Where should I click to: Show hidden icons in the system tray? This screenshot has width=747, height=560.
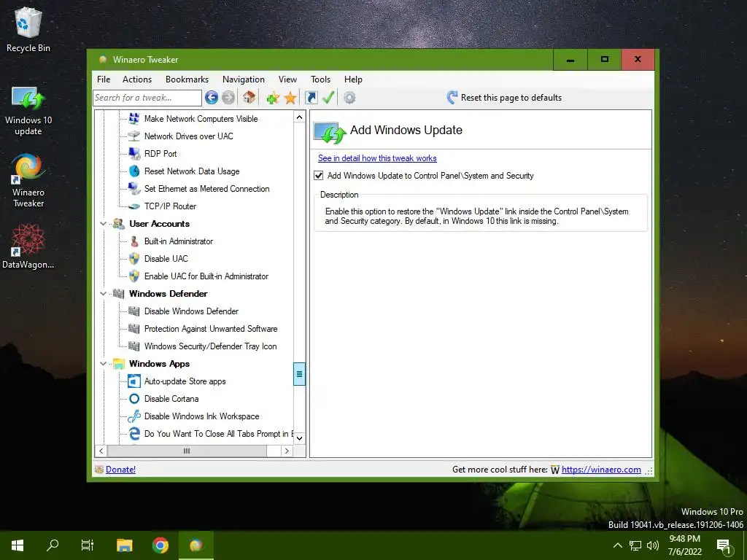click(x=617, y=545)
